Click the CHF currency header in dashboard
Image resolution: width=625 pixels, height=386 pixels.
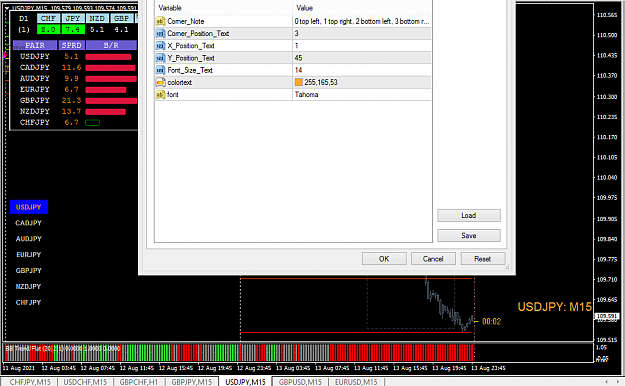point(48,18)
